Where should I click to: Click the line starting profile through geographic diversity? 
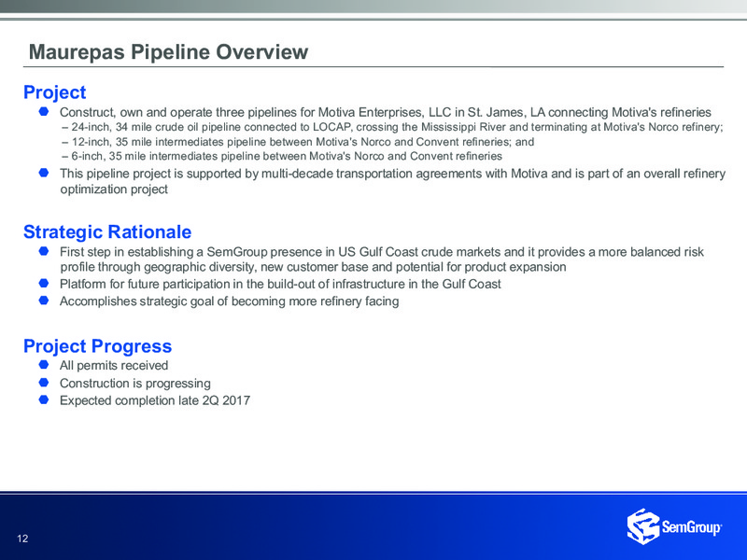coord(313,267)
